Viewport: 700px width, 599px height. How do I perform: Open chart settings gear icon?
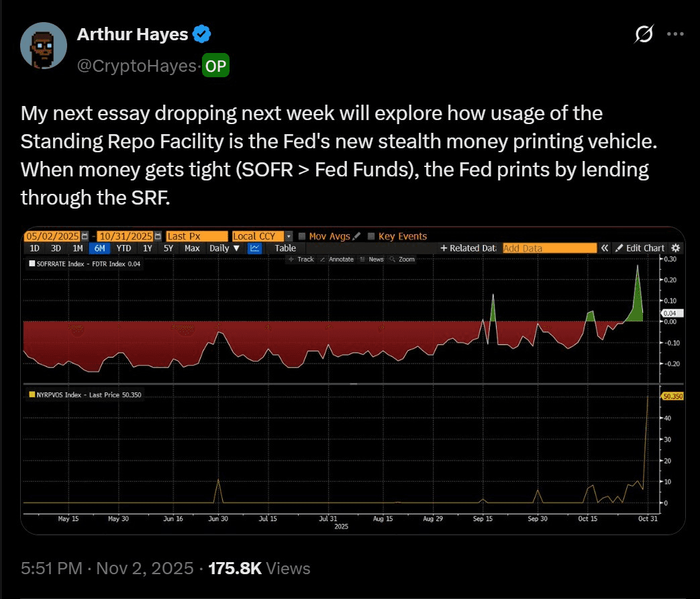point(675,248)
